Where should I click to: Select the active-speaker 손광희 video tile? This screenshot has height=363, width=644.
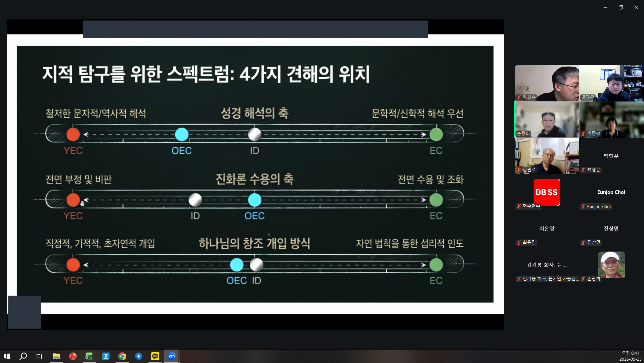pyautogui.click(x=547, y=119)
